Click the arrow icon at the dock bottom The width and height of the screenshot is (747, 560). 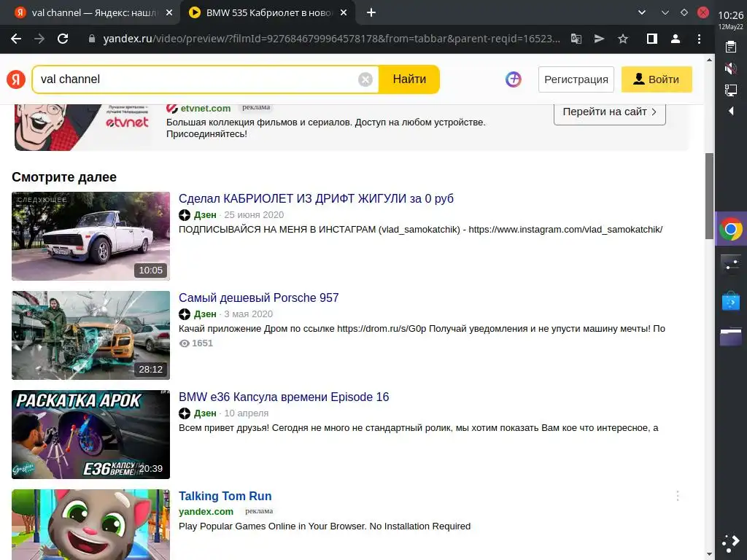pos(731,544)
